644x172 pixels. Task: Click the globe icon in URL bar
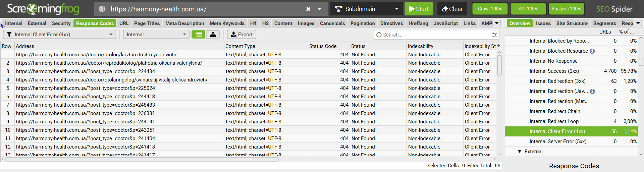102,9
